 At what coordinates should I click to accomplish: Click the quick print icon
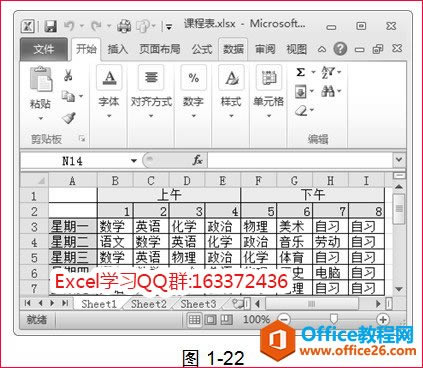[124, 26]
